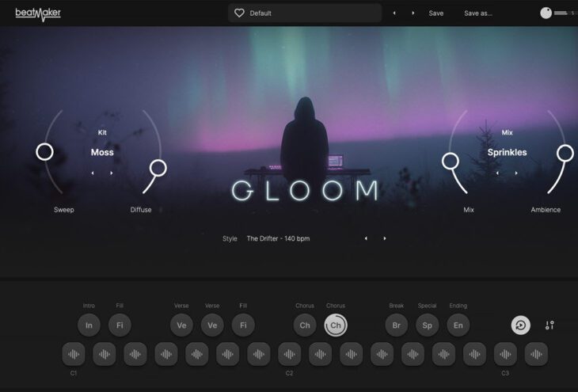The height and width of the screenshot is (392, 578).
Task: Trigger the Special pad labeled Sp
Action: pyautogui.click(x=428, y=325)
